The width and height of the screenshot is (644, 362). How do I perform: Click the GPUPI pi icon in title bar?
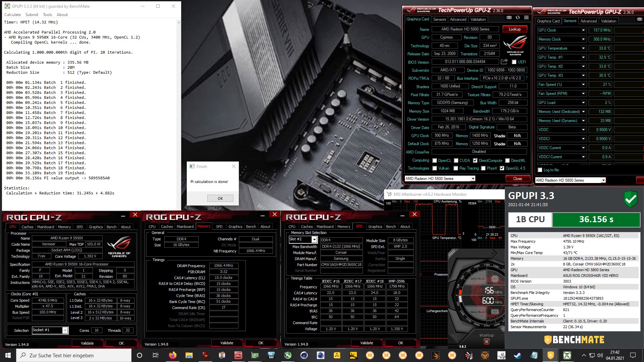click(7, 6)
